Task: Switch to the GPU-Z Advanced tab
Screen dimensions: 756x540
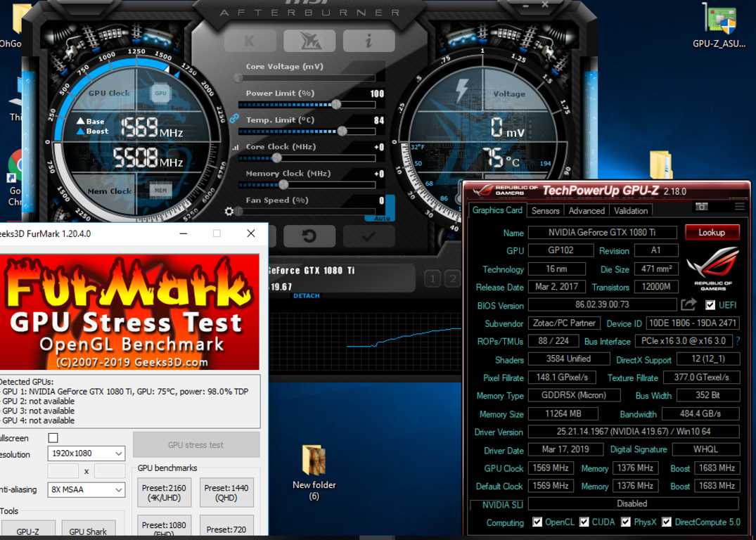Action: coord(587,210)
